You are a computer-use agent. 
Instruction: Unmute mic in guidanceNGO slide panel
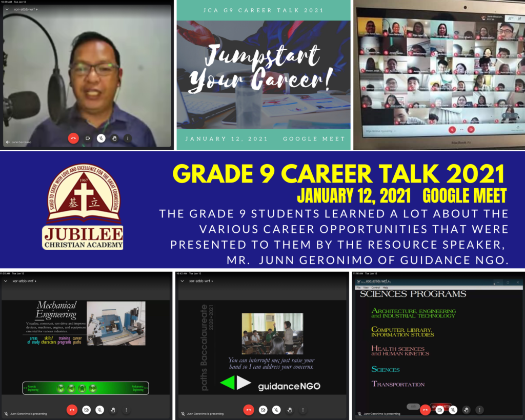pos(276,410)
